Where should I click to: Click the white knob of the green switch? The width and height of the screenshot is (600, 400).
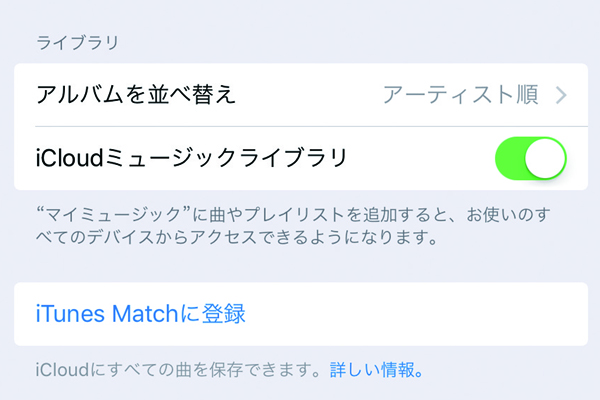[x=546, y=158]
